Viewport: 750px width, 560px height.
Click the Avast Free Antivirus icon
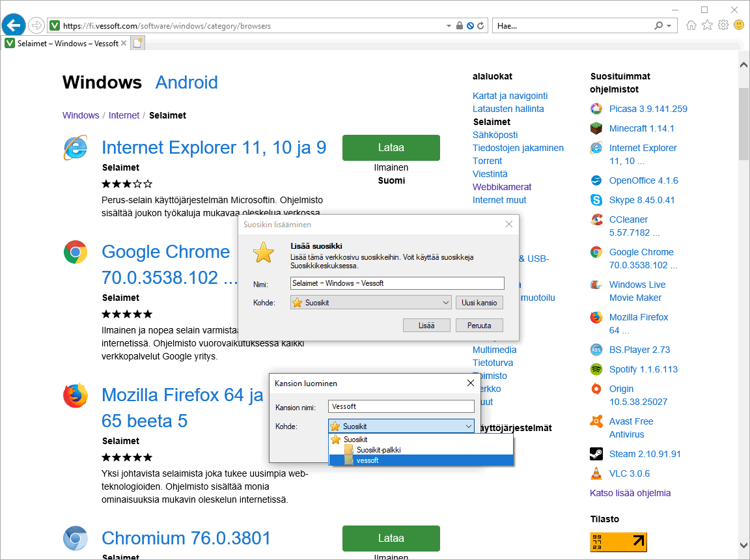(596, 422)
